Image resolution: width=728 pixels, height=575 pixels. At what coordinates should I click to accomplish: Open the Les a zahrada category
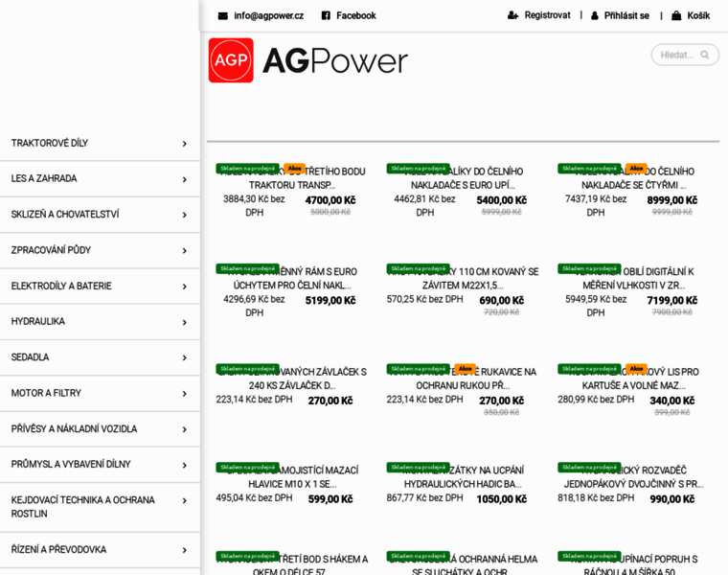tap(44, 178)
